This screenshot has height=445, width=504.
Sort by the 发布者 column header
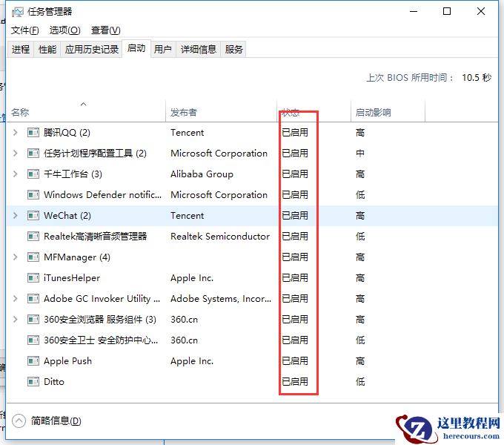point(221,112)
